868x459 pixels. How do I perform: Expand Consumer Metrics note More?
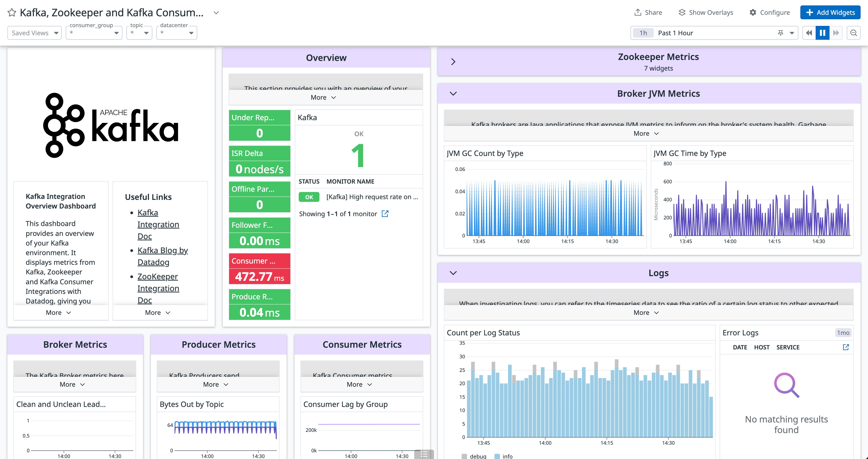coord(359,384)
